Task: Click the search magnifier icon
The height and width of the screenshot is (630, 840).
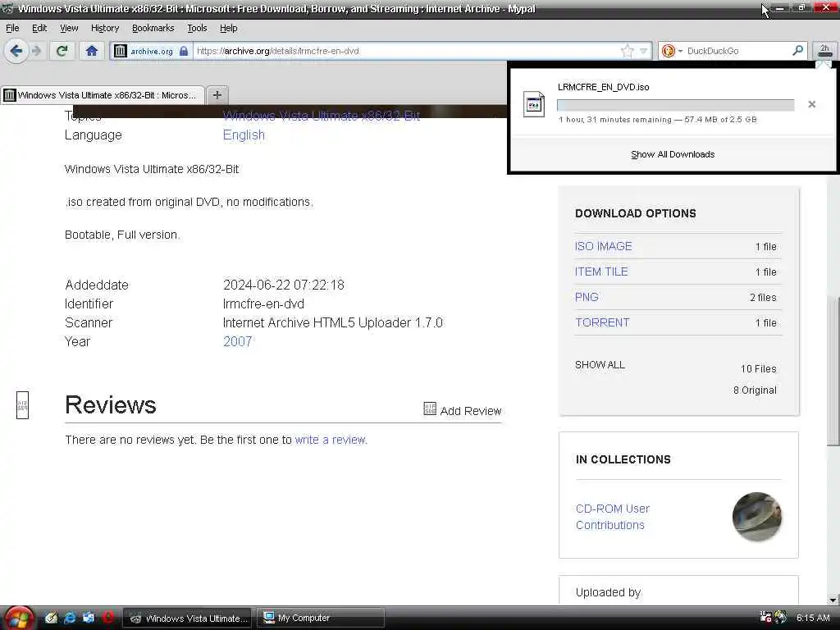Action: coord(797,50)
